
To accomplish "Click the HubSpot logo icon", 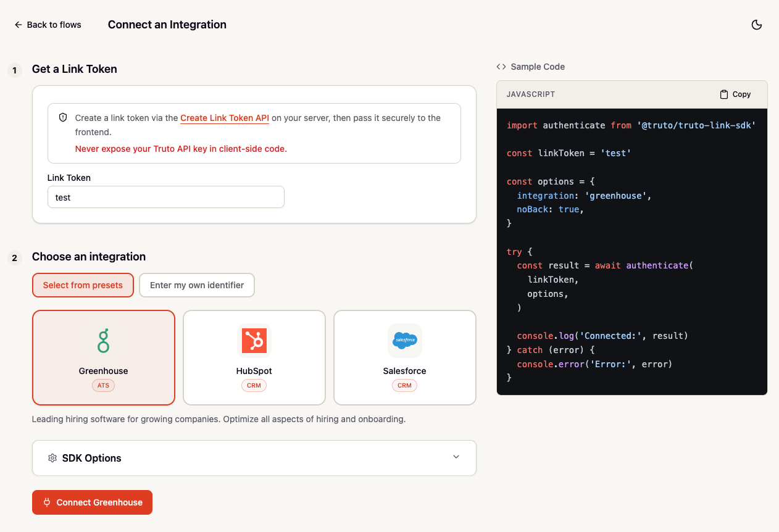I will [254, 341].
